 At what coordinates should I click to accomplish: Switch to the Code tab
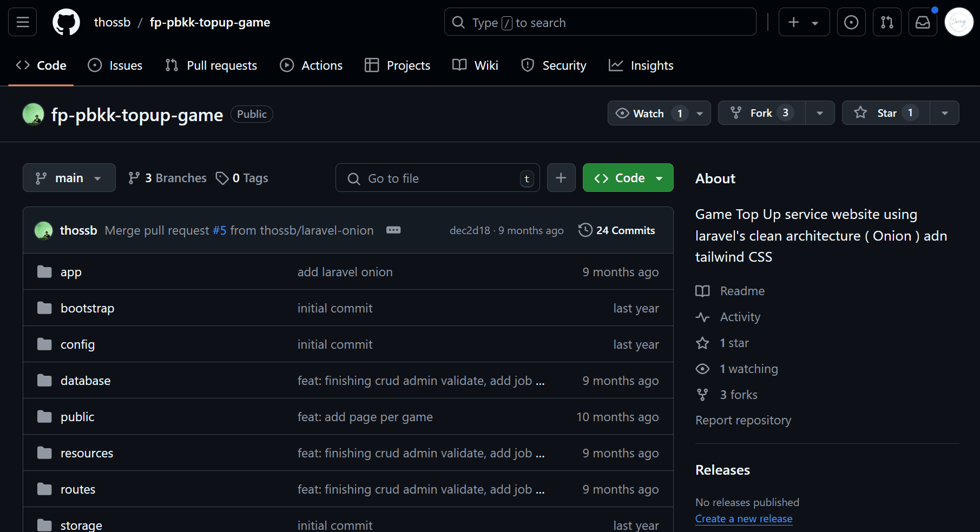point(41,65)
